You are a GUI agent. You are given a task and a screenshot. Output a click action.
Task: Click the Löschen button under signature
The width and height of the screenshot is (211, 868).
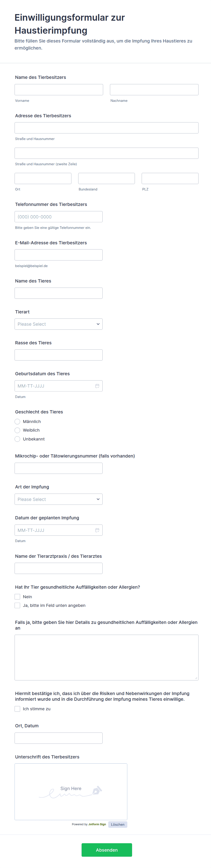tap(118, 825)
